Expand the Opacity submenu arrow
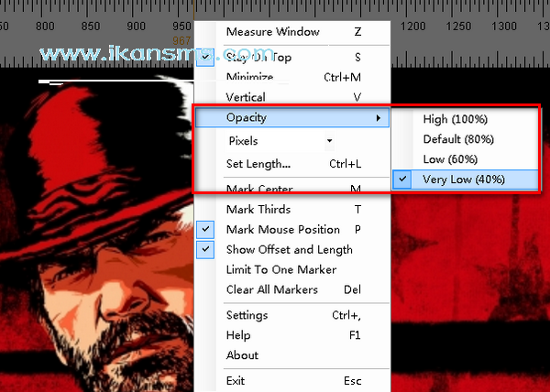 coord(378,118)
